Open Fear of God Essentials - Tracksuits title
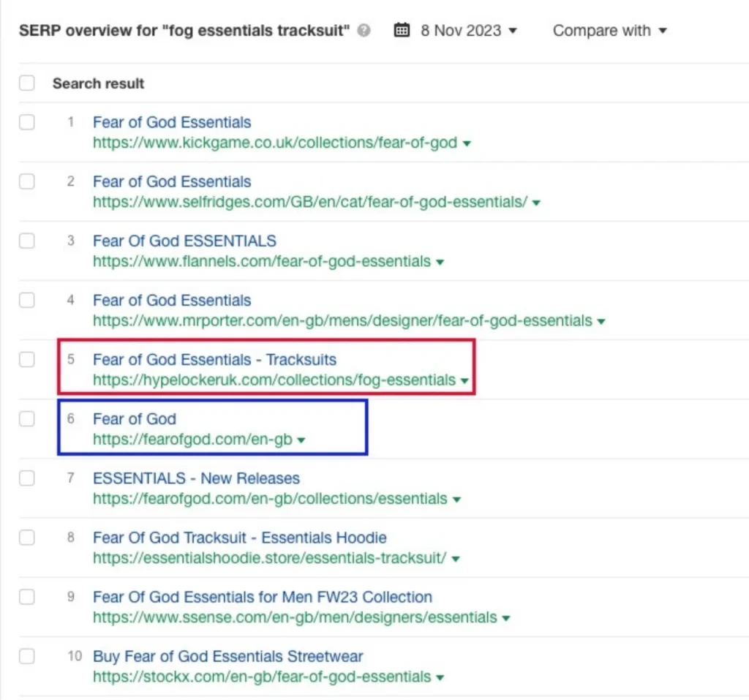The width and height of the screenshot is (749, 700). pyautogui.click(x=214, y=359)
